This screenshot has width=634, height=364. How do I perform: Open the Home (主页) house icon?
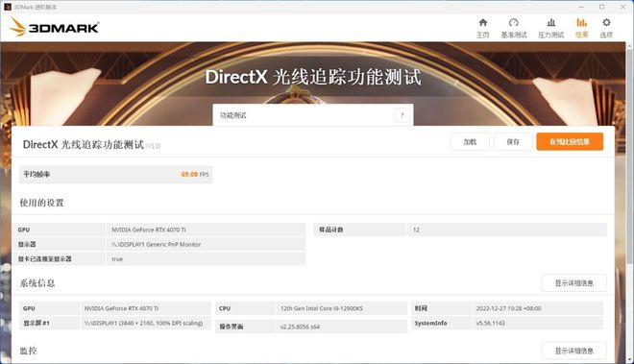[x=483, y=23]
